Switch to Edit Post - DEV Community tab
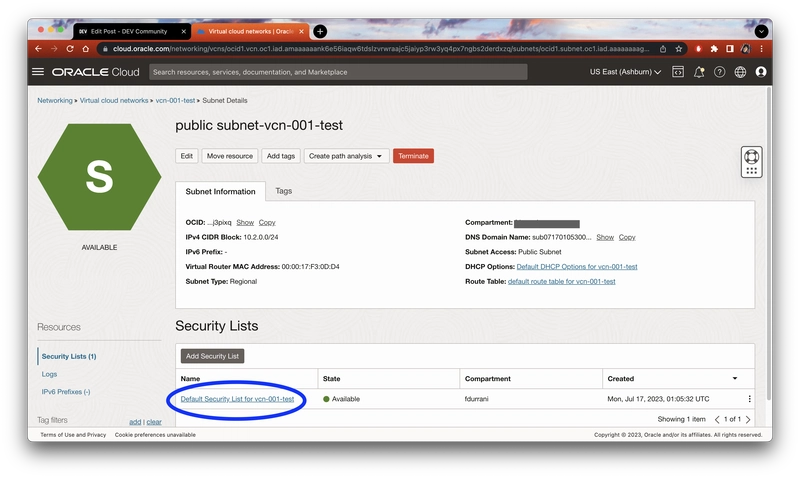Screen dimensions: 800x478 (x=132, y=32)
